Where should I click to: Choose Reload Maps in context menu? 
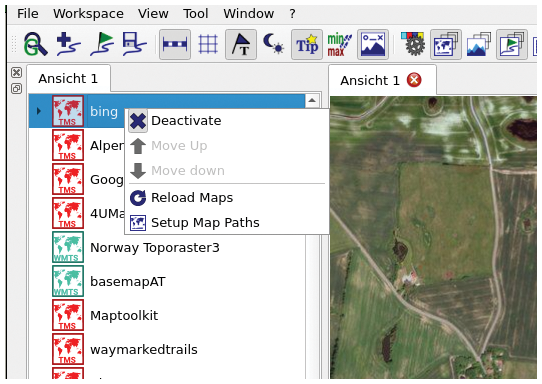point(226,198)
